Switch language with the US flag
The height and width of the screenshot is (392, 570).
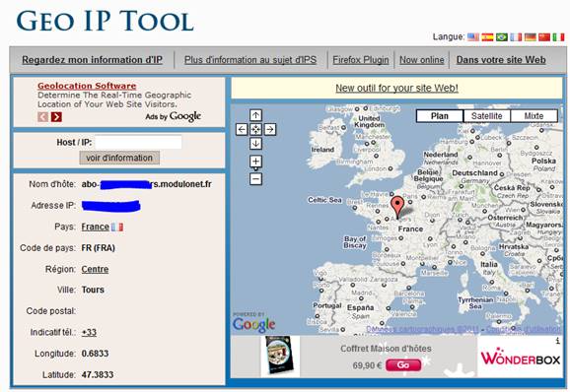[473, 37]
